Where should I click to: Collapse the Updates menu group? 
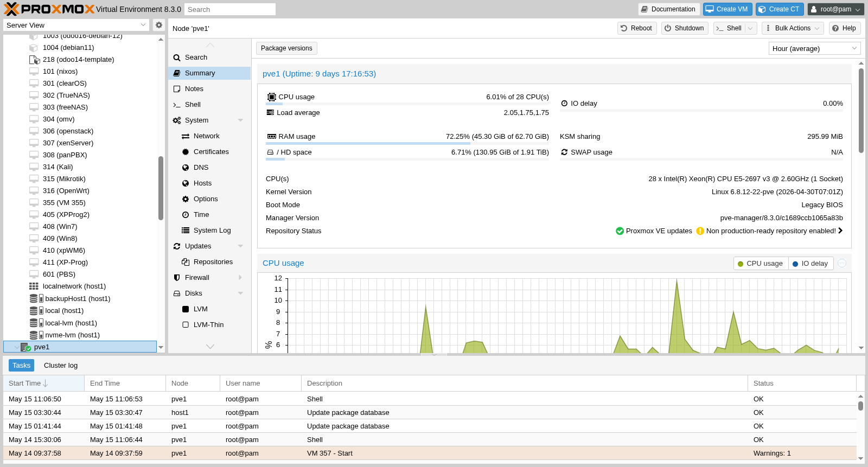pyautogui.click(x=240, y=246)
